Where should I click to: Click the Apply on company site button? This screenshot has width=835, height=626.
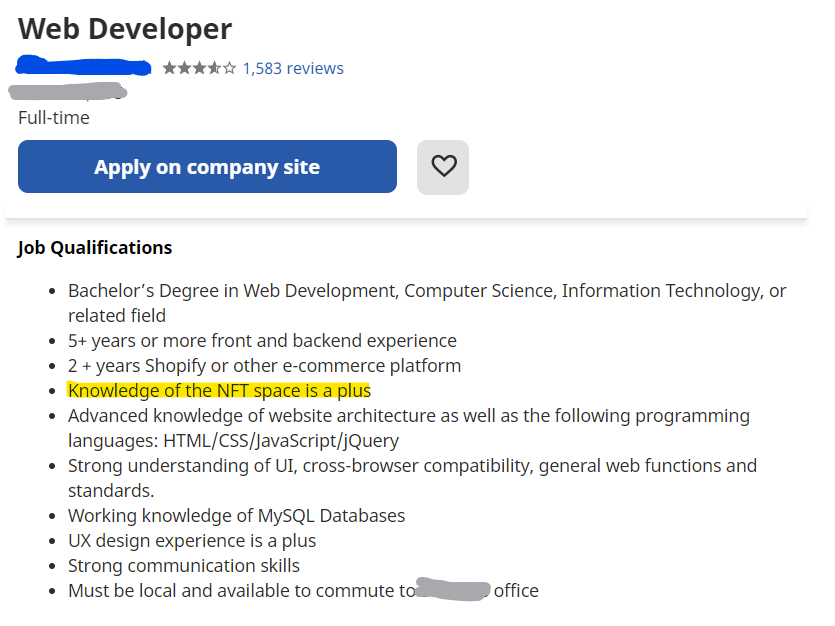point(207,167)
